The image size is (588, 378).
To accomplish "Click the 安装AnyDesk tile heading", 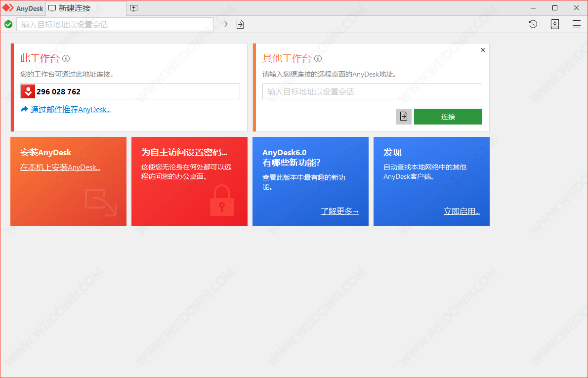I will tap(46, 152).
